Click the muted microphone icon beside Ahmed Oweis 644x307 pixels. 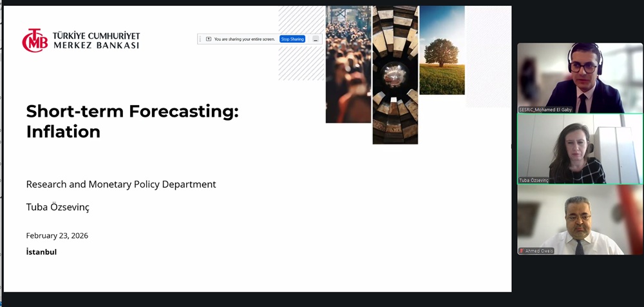[x=522, y=251]
